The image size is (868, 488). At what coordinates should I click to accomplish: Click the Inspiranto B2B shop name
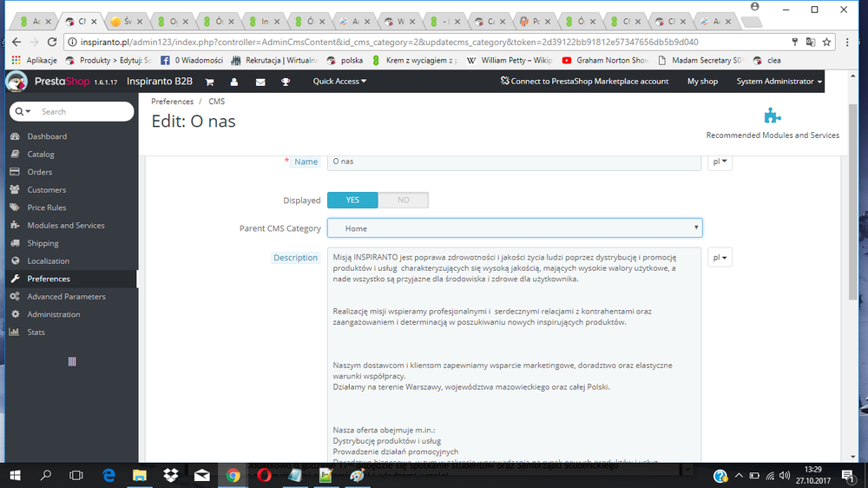[160, 82]
